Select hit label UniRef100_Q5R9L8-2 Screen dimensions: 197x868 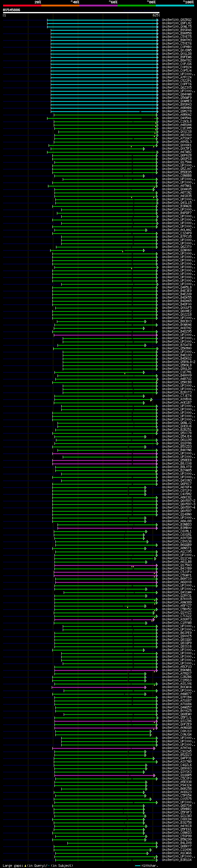pyautogui.click(x=179, y=362)
